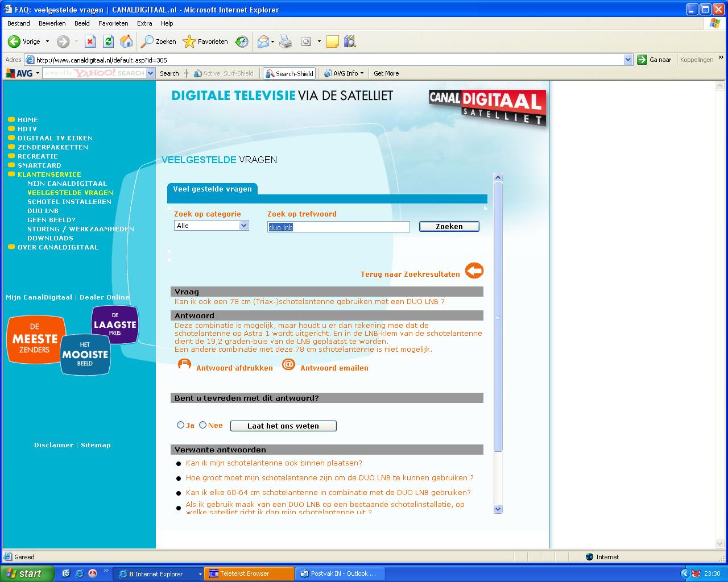Go to ZENDERPAKKETTEN in sidebar
The width and height of the screenshot is (728, 582).
tap(53, 147)
